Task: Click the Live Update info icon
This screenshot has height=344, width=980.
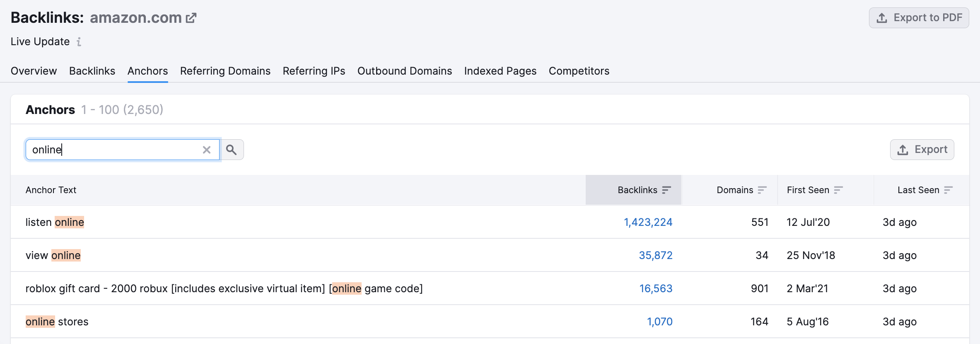Action: click(79, 42)
